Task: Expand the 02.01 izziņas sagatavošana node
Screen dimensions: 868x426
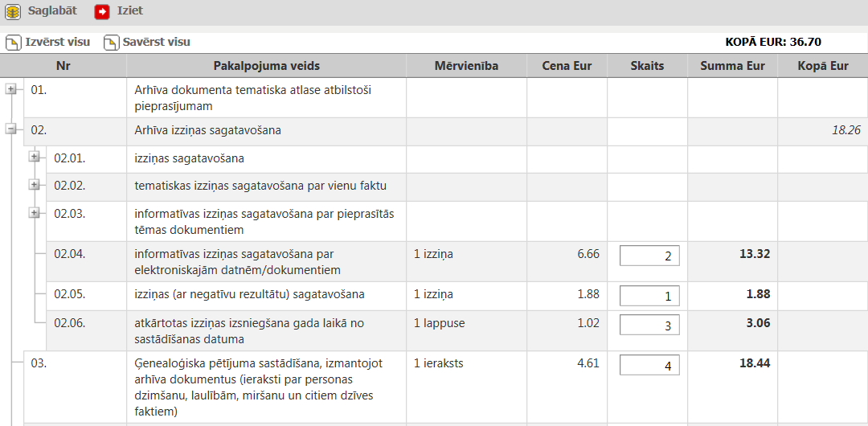Action: click(35, 158)
